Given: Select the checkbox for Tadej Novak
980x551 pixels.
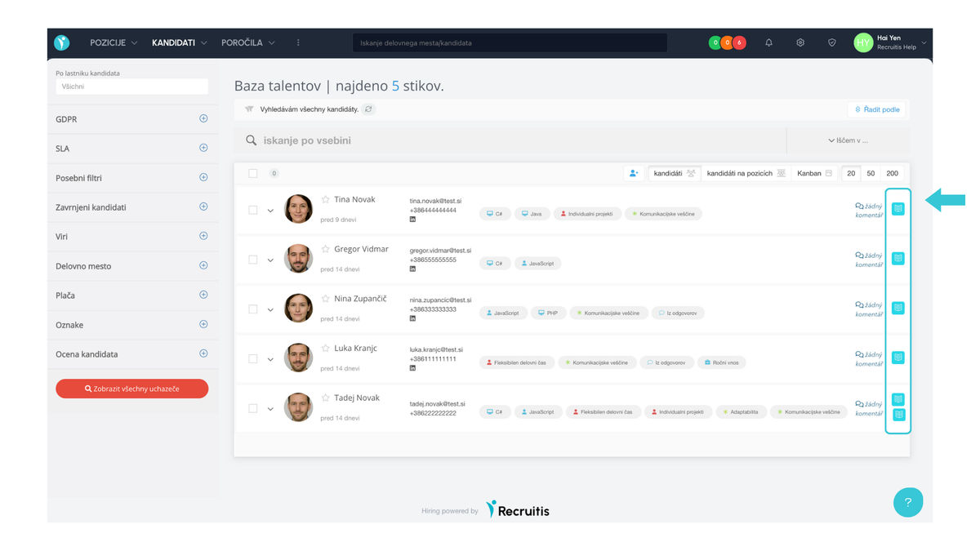Looking at the screenshot, I should (x=253, y=408).
